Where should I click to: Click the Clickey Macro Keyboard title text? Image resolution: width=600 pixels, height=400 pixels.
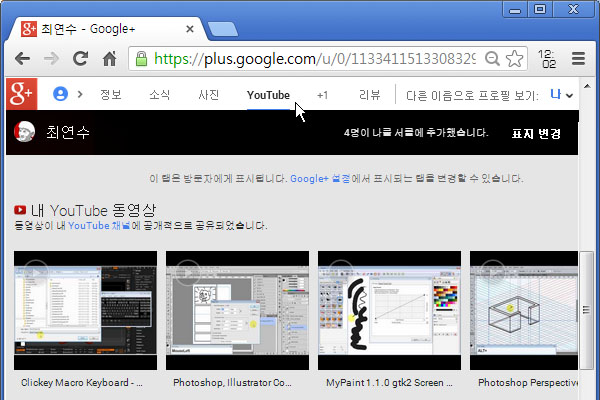click(x=82, y=382)
